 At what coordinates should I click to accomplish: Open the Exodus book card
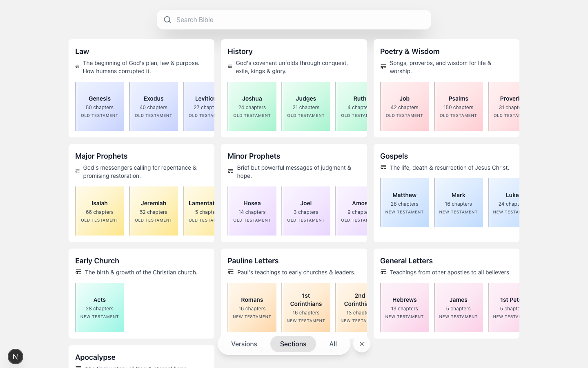154,106
